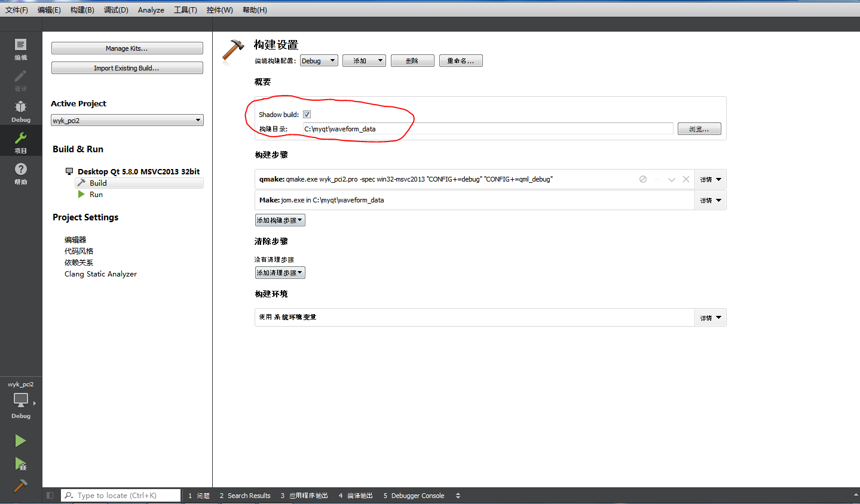Viewport: 860px width, 504px height.
Task: Expand 详情 on the Make build step
Action: point(710,200)
